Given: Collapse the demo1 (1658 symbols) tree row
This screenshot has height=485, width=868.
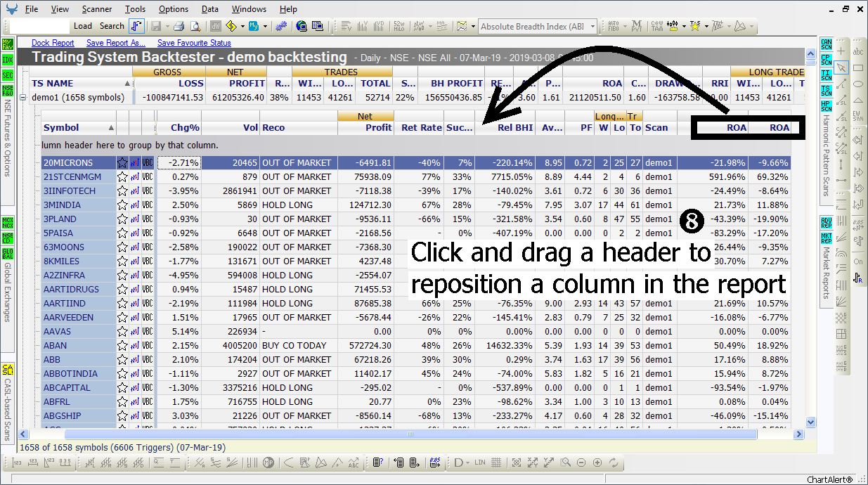Looking at the screenshot, I should (24, 98).
